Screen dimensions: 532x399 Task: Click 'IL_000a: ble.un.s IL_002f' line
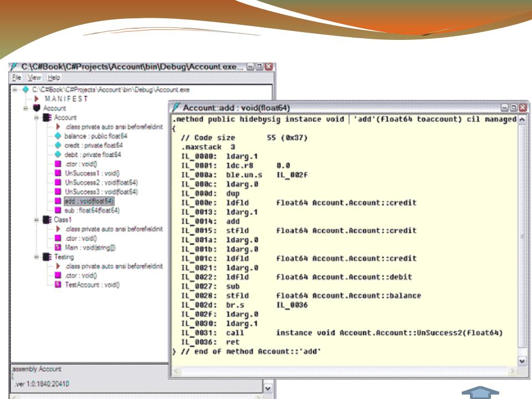point(244,175)
